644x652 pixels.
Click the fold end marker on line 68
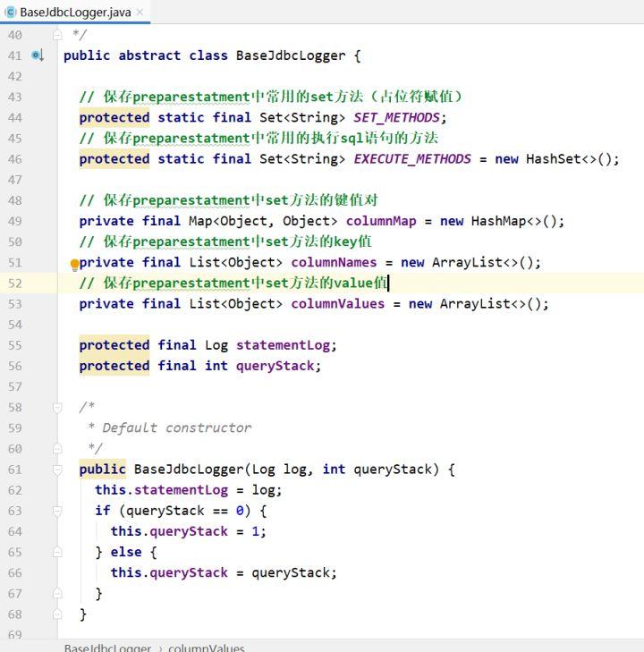(x=57, y=614)
